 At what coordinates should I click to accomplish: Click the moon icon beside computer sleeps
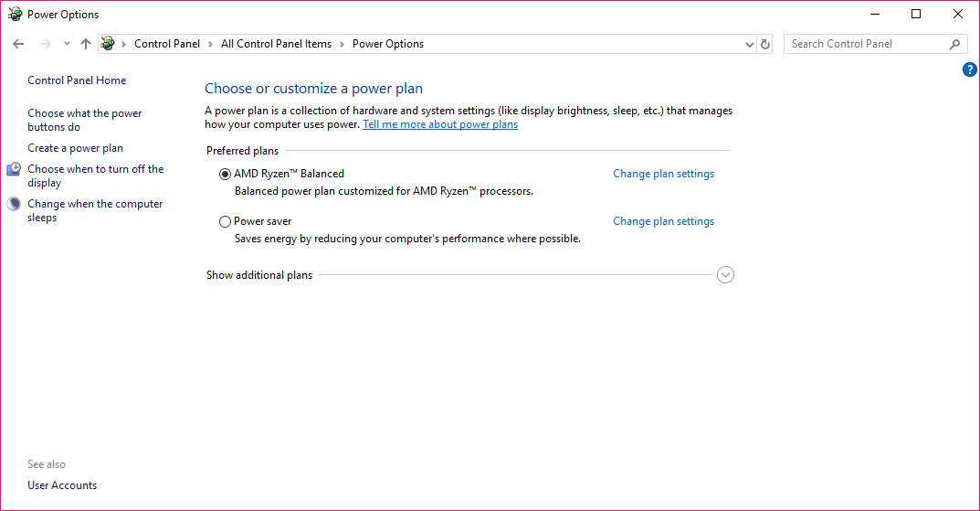tap(14, 204)
